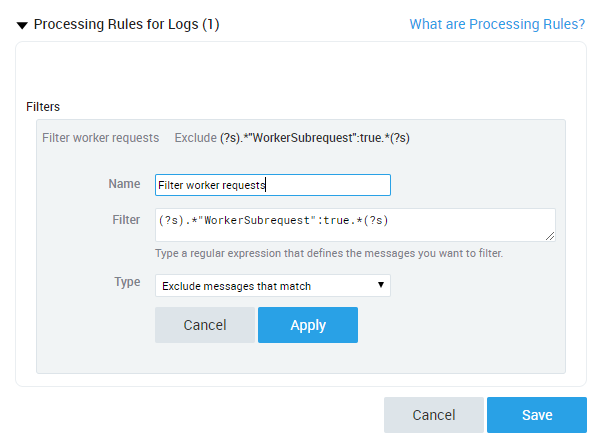The width and height of the screenshot is (609, 443).
Task: Save the processing rules
Action: [x=538, y=415]
